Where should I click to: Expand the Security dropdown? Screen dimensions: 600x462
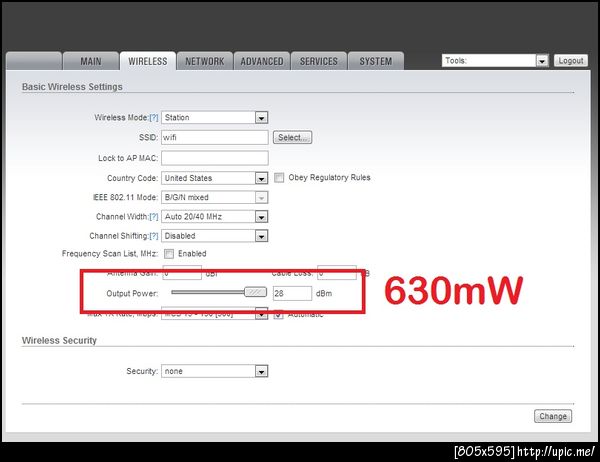click(215, 371)
